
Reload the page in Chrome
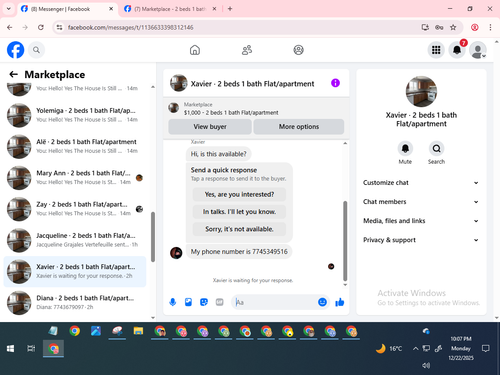tap(41, 27)
